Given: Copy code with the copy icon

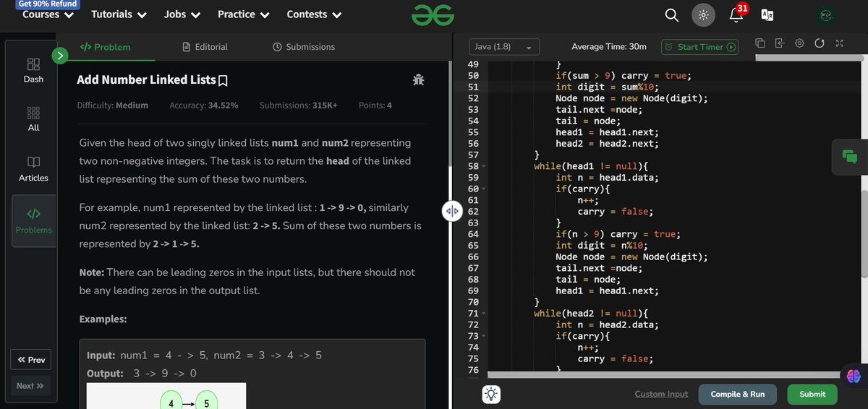Looking at the screenshot, I should point(760,43).
